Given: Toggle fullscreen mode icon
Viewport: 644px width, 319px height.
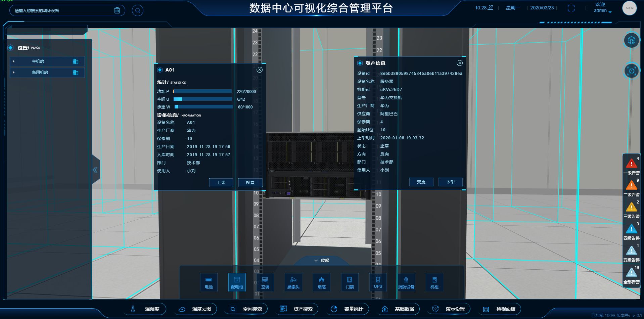Looking at the screenshot, I should click(x=571, y=8).
